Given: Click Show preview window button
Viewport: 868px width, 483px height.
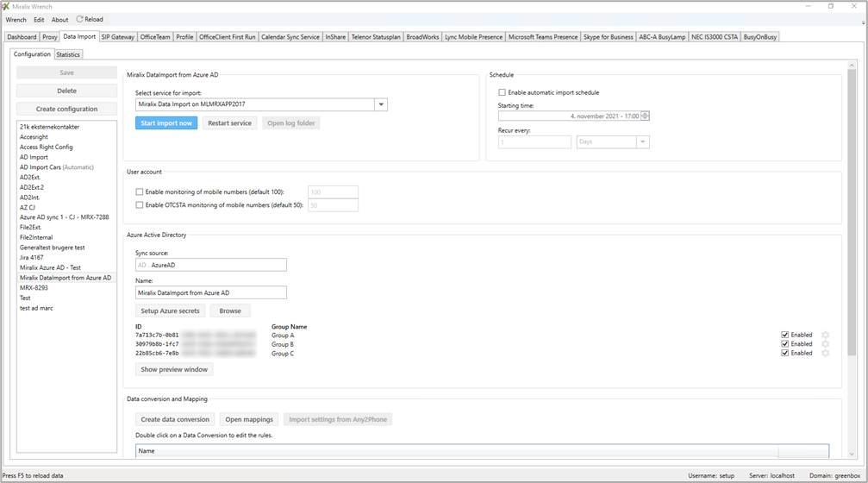Looking at the screenshot, I should [x=174, y=369].
